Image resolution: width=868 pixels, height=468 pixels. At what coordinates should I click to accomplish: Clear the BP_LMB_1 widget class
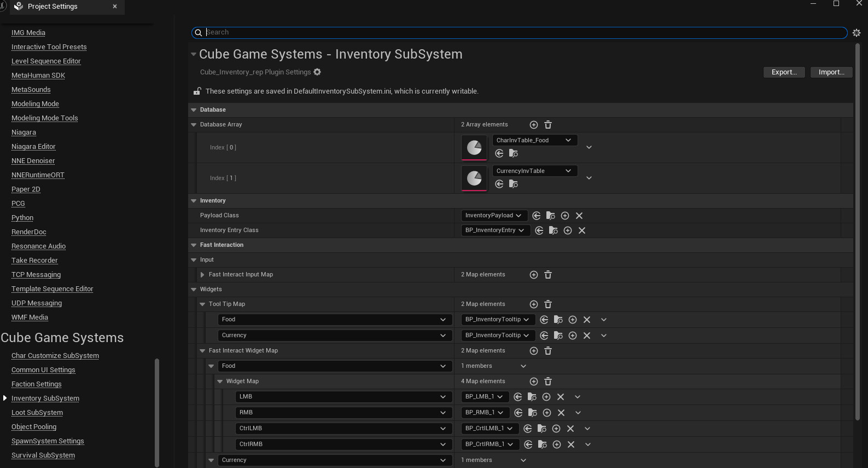pyautogui.click(x=561, y=397)
